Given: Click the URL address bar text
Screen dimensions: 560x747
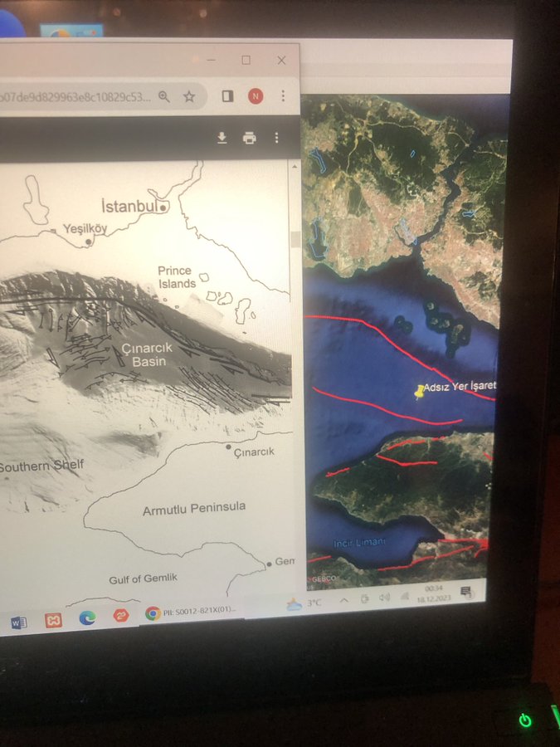Looking at the screenshot, I should pos(75,96).
